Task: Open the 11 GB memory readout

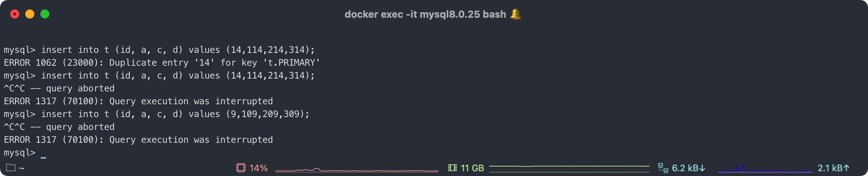Action: (472, 168)
